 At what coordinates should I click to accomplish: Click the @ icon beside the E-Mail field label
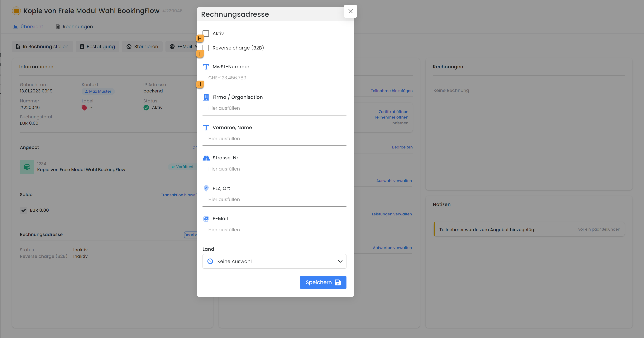click(x=206, y=219)
